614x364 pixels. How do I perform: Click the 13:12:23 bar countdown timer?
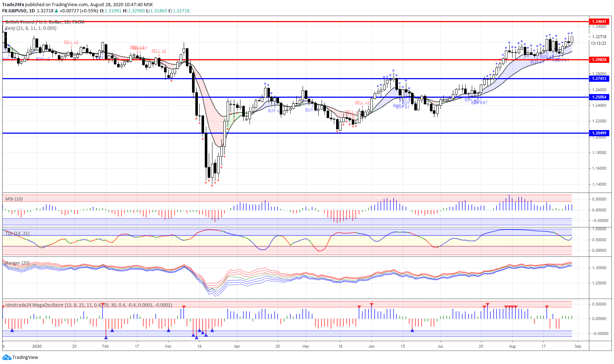pyautogui.click(x=598, y=43)
